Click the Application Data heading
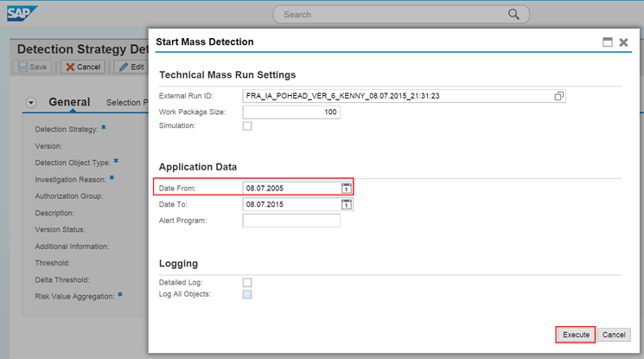The width and height of the screenshot is (644, 359). click(198, 167)
